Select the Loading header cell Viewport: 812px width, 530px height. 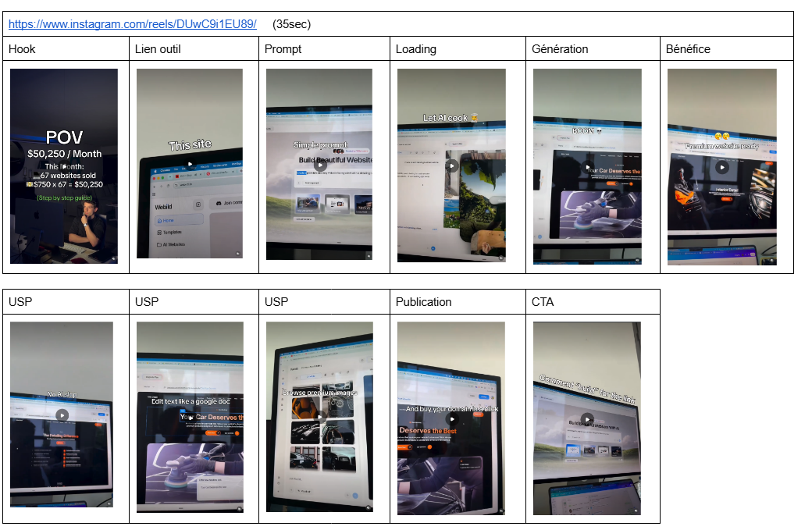tap(458, 48)
